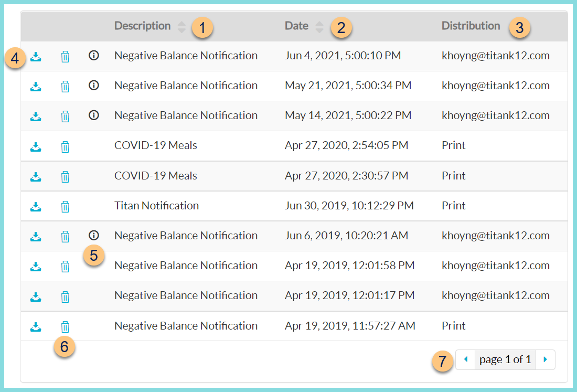Image resolution: width=577 pixels, height=392 pixels.
Task: Show details for the Jun 4, 2021 entry
Action: [x=94, y=56]
